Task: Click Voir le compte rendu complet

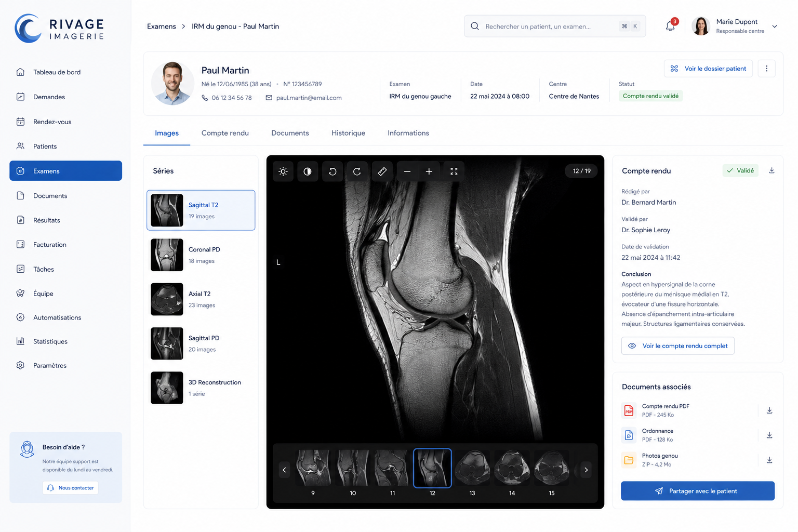Action: coord(678,346)
